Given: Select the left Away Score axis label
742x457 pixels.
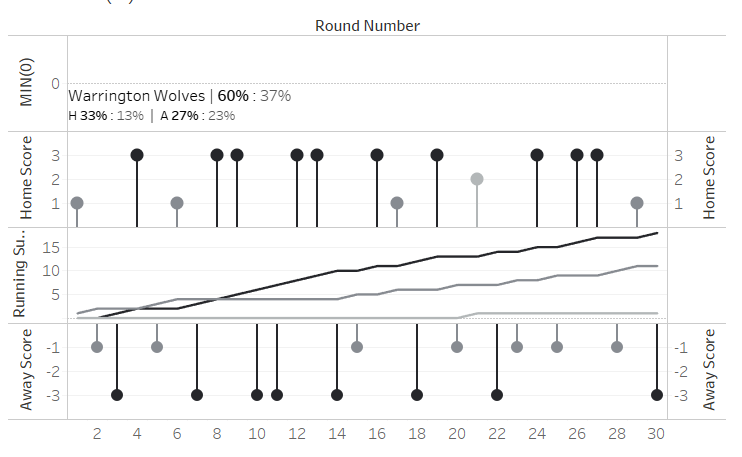Looking at the screenshot, I should pyautogui.click(x=28, y=370).
